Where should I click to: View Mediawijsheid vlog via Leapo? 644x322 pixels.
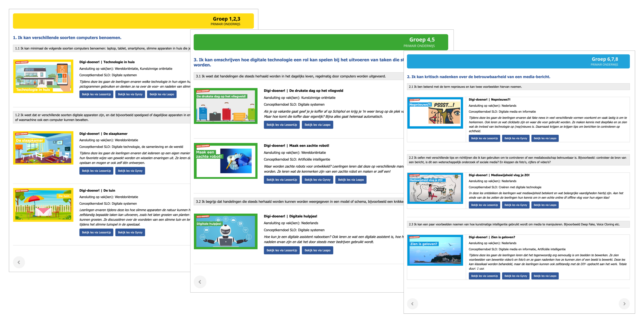(x=545, y=205)
